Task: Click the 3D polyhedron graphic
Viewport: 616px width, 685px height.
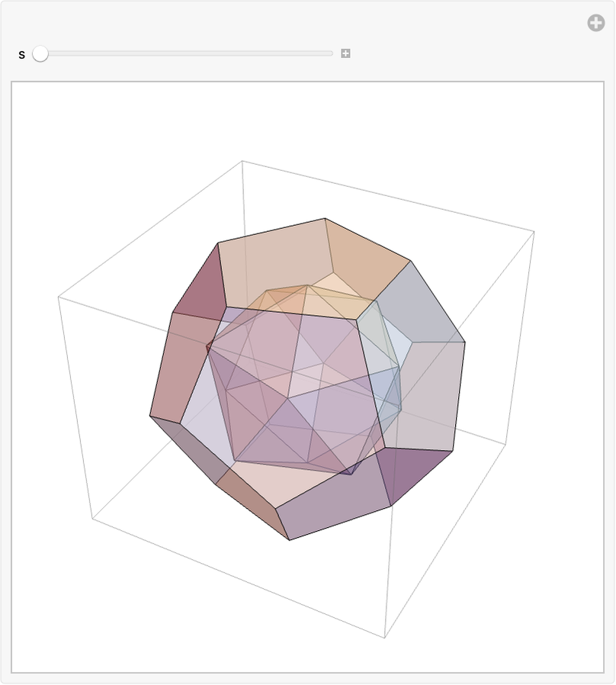Action: [307, 378]
